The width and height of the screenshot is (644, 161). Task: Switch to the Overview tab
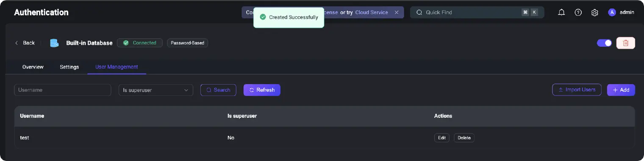point(33,67)
